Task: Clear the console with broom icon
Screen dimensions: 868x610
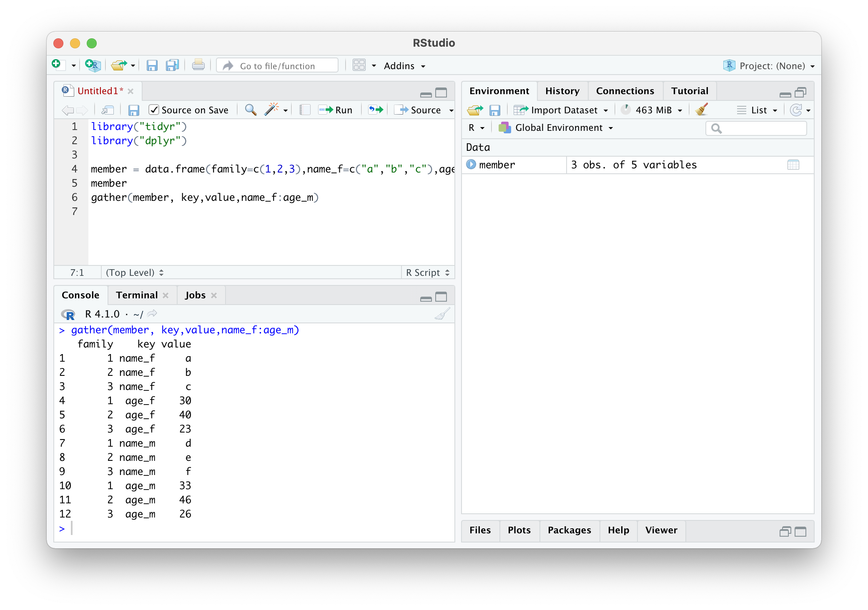Action: tap(442, 314)
